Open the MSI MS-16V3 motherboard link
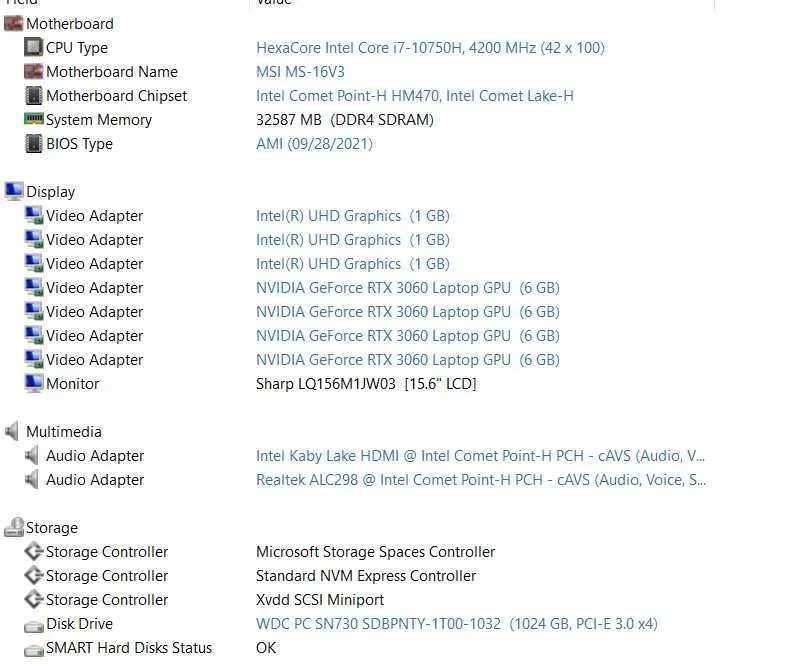 (300, 71)
